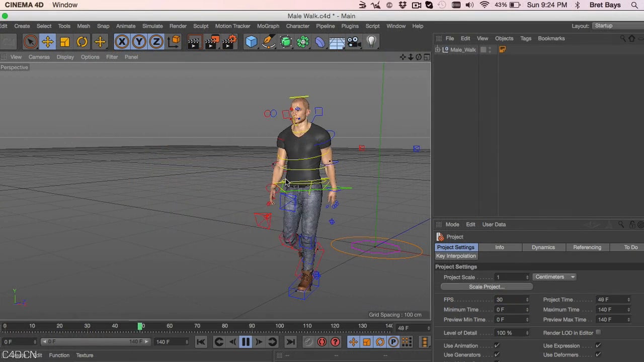This screenshot has height=362, width=644.
Task: Select the Move tool in the toolbar
Action: (47, 41)
